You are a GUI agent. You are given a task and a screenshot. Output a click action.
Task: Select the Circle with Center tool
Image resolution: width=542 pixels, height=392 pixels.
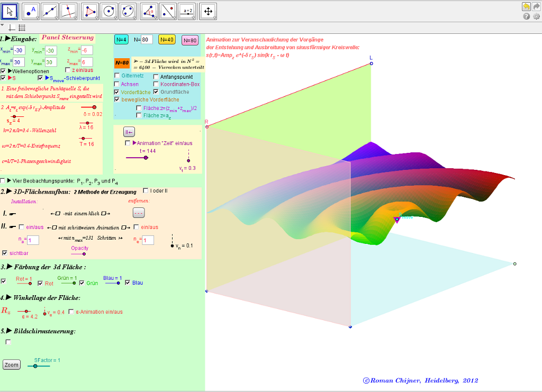coord(109,11)
